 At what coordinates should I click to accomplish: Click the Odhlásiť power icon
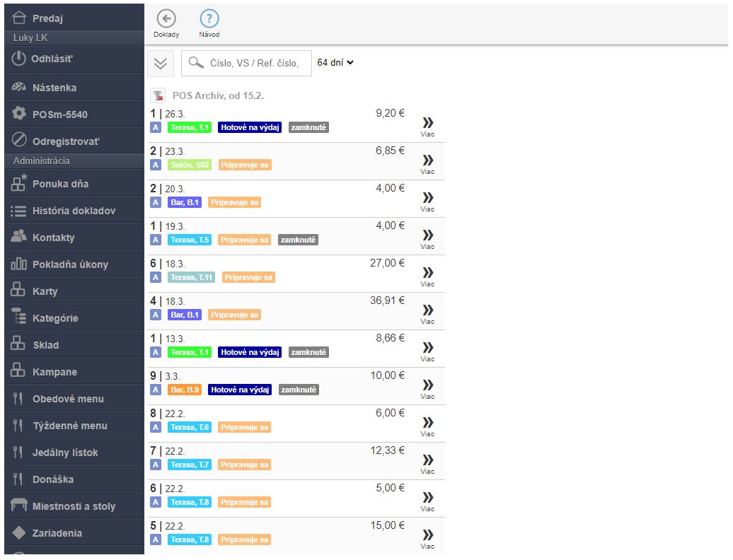tap(19, 59)
